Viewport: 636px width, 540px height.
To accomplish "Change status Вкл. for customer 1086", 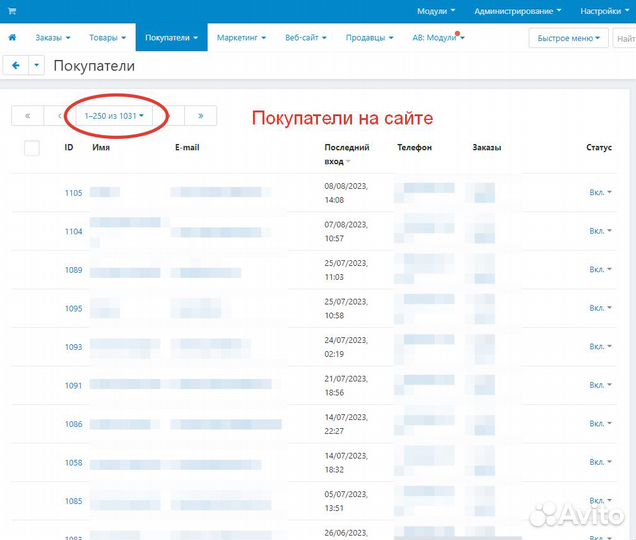I will pos(600,424).
